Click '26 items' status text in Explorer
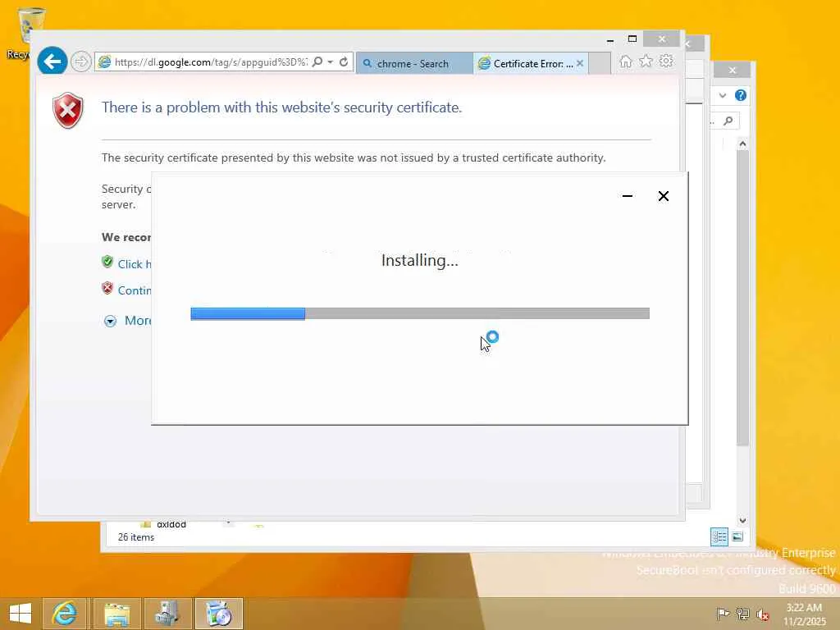This screenshot has width=840, height=630. click(x=136, y=537)
